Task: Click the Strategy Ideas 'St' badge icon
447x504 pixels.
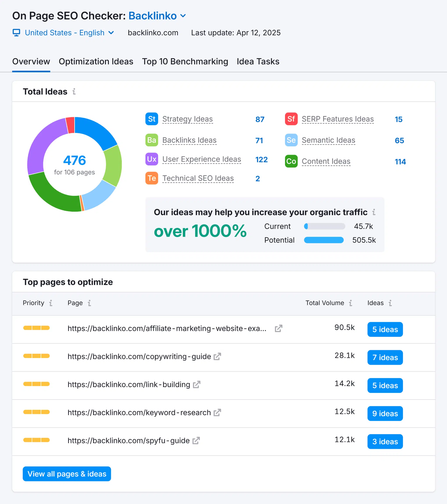Action: [x=151, y=119]
